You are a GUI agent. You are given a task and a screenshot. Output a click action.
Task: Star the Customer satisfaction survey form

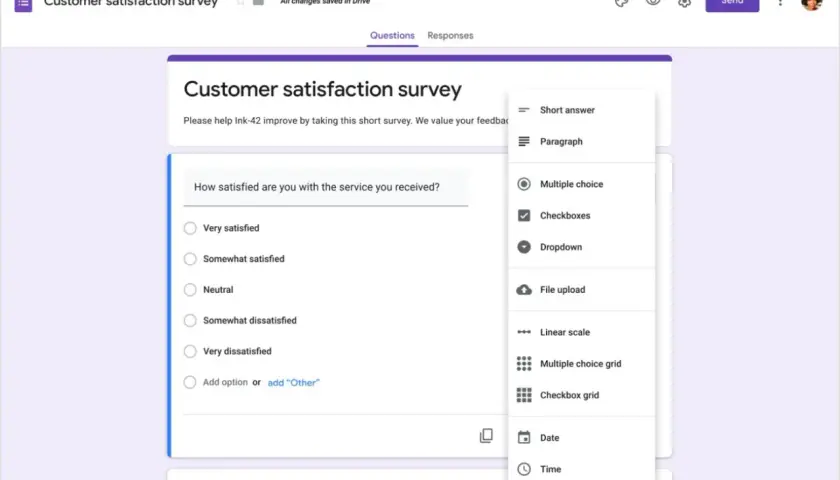241,3
